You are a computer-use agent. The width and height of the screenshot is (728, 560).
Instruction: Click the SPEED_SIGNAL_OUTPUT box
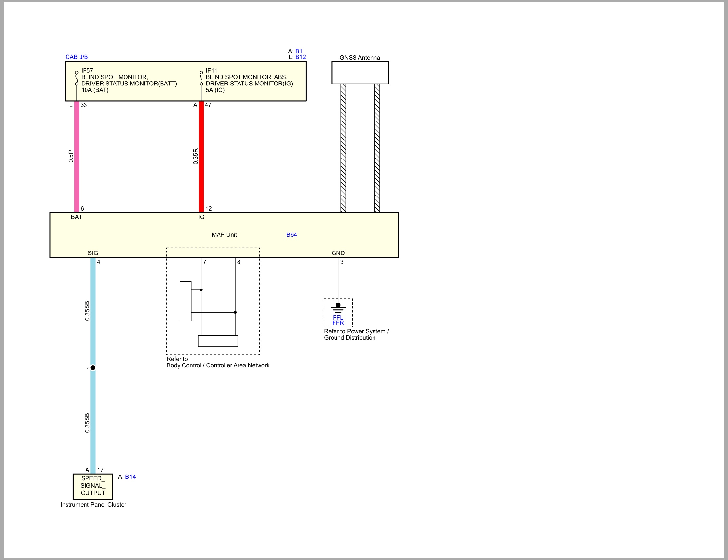93,486
